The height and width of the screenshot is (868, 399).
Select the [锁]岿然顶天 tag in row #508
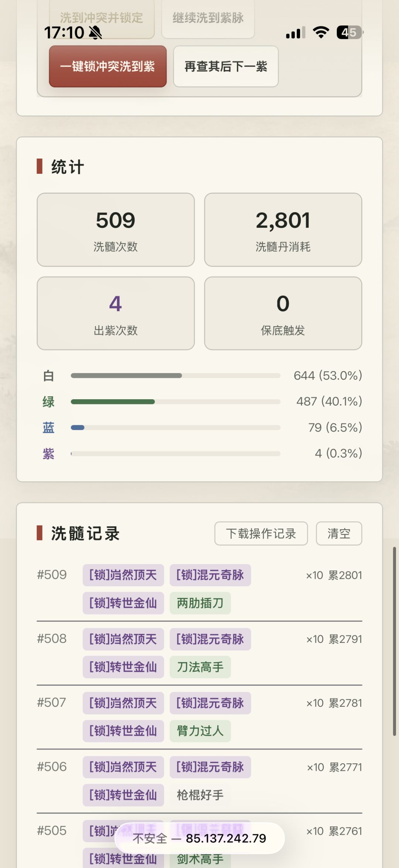(x=123, y=639)
